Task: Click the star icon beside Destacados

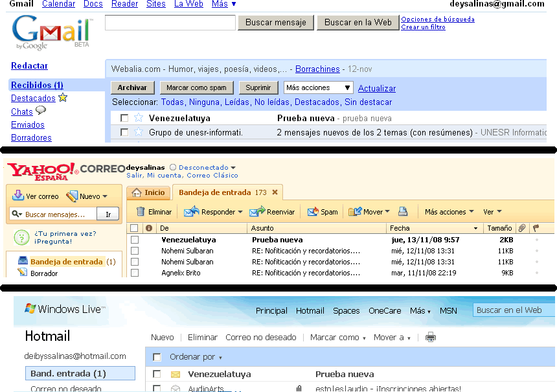Action: click(63, 97)
